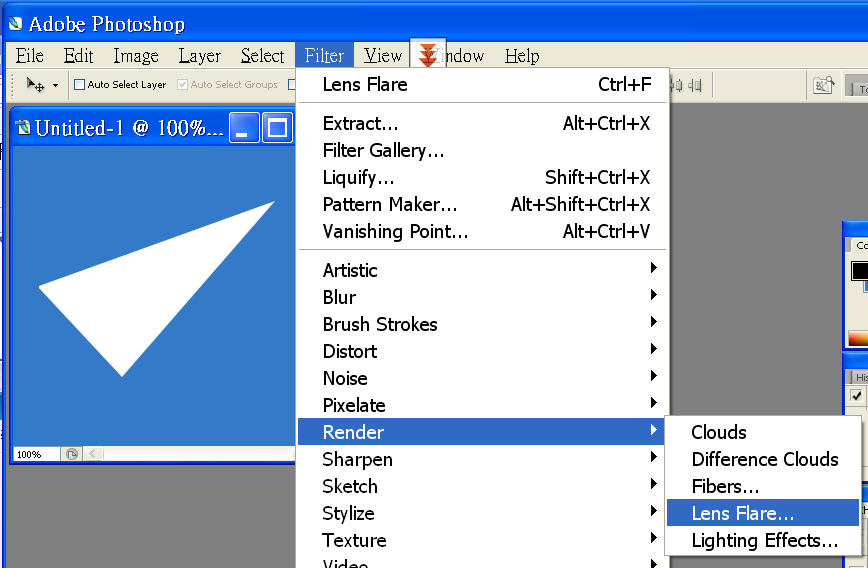Image resolution: width=868 pixels, height=568 pixels.
Task: Expand the Noise filter submenu
Action: click(482, 379)
